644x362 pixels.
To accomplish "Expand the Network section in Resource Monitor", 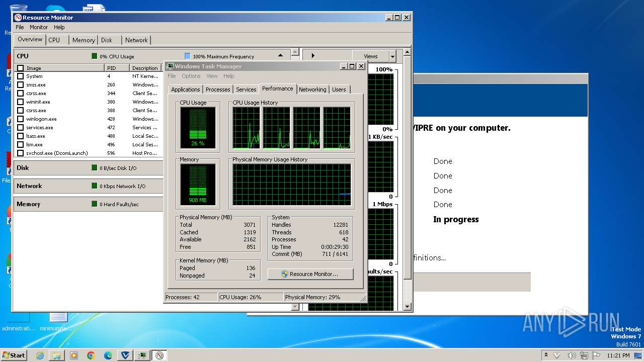I will click(x=88, y=186).
